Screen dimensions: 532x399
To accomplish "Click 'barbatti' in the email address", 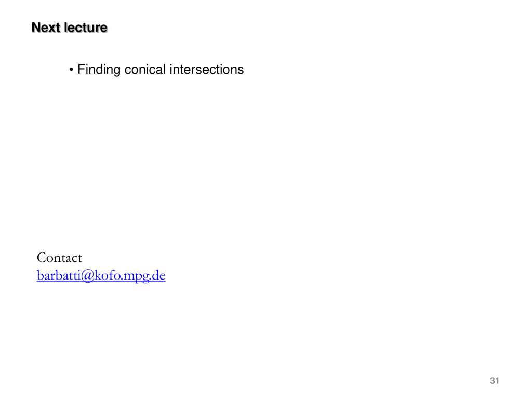I will [58, 275].
